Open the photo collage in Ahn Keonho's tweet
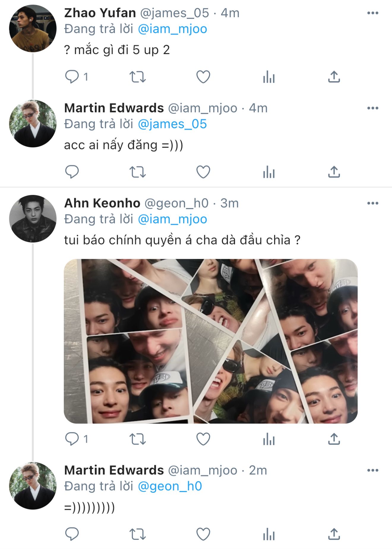The image size is (392, 549). click(x=211, y=341)
